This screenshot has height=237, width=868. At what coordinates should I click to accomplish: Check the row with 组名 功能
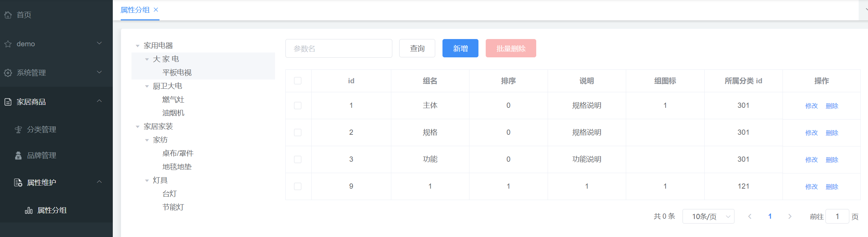click(298, 159)
